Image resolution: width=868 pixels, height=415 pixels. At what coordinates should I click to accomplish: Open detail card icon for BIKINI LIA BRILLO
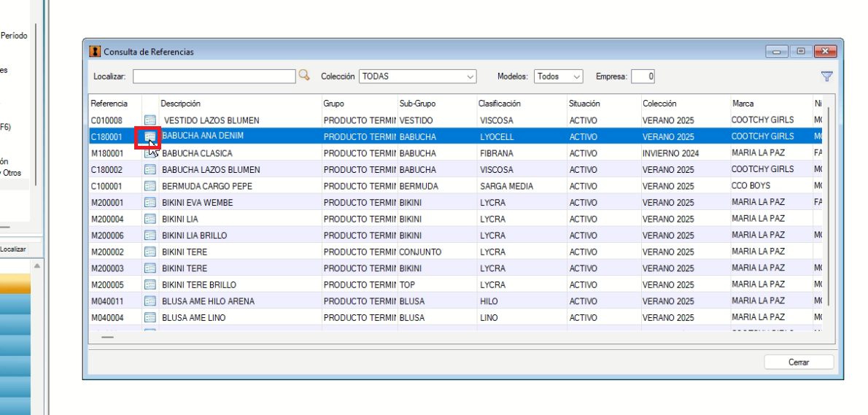click(x=150, y=235)
